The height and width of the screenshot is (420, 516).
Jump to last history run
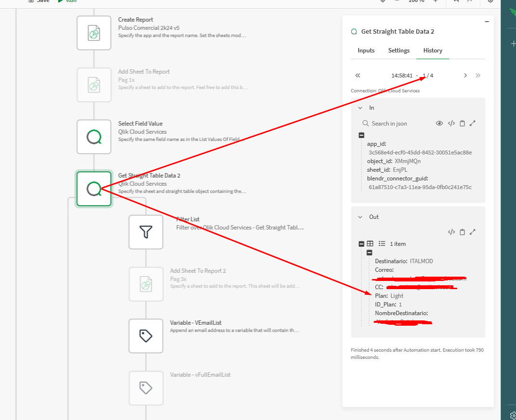tap(478, 76)
